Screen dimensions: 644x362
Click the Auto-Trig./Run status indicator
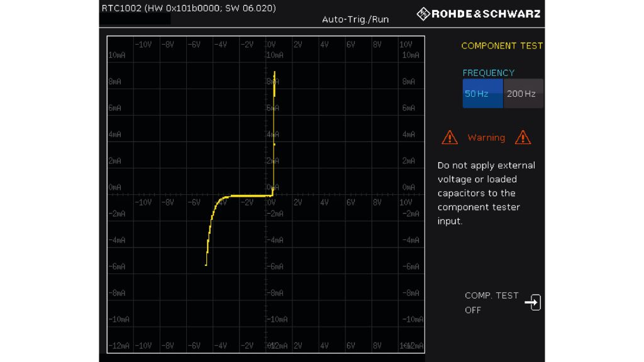pos(355,19)
